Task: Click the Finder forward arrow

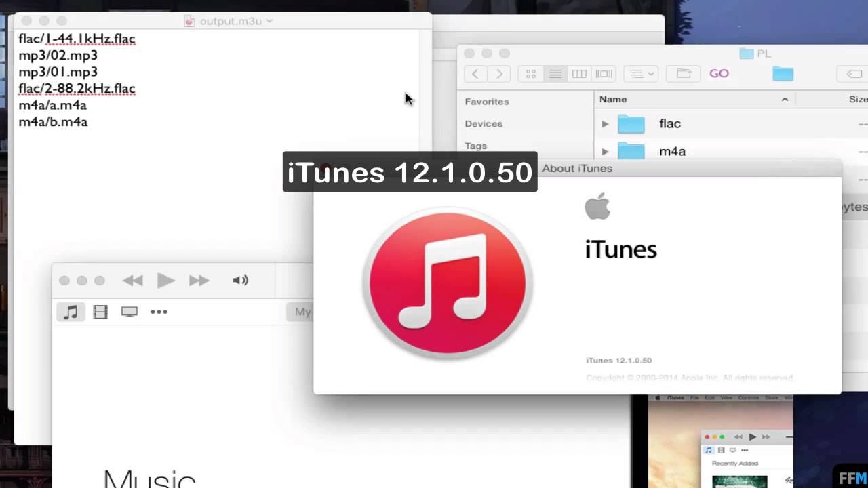Action: 499,74
